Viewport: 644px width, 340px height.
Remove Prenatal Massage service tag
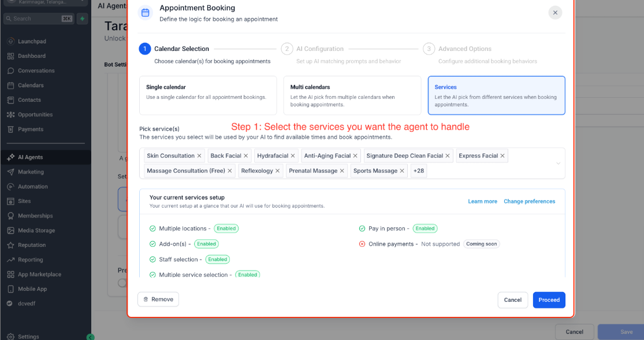click(x=342, y=171)
